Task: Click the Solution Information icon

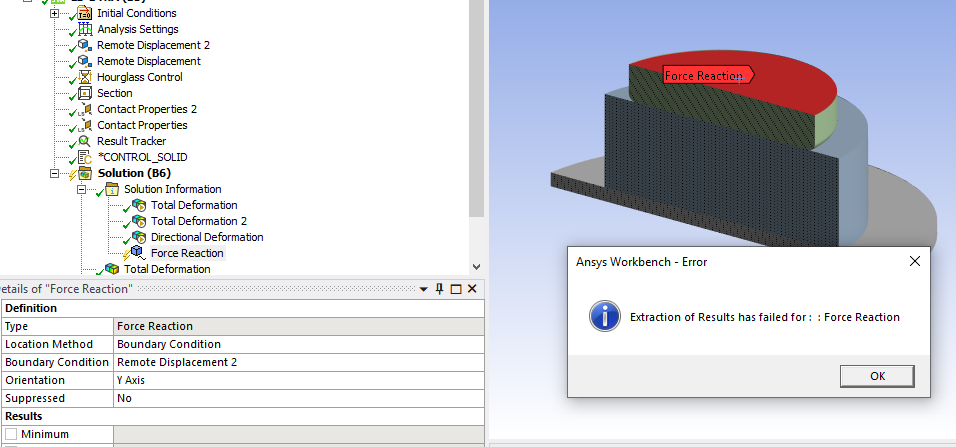Action: [x=111, y=189]
